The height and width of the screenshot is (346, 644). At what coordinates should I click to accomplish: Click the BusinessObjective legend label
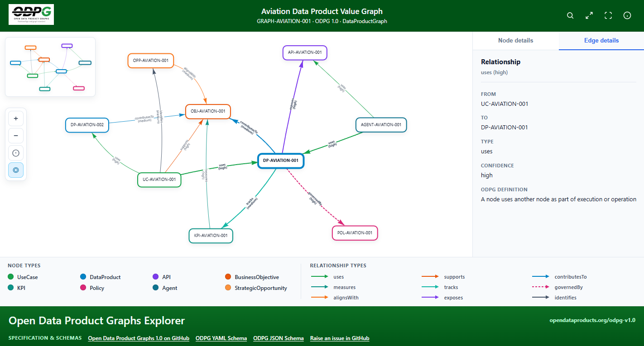(x=257, y=277)
